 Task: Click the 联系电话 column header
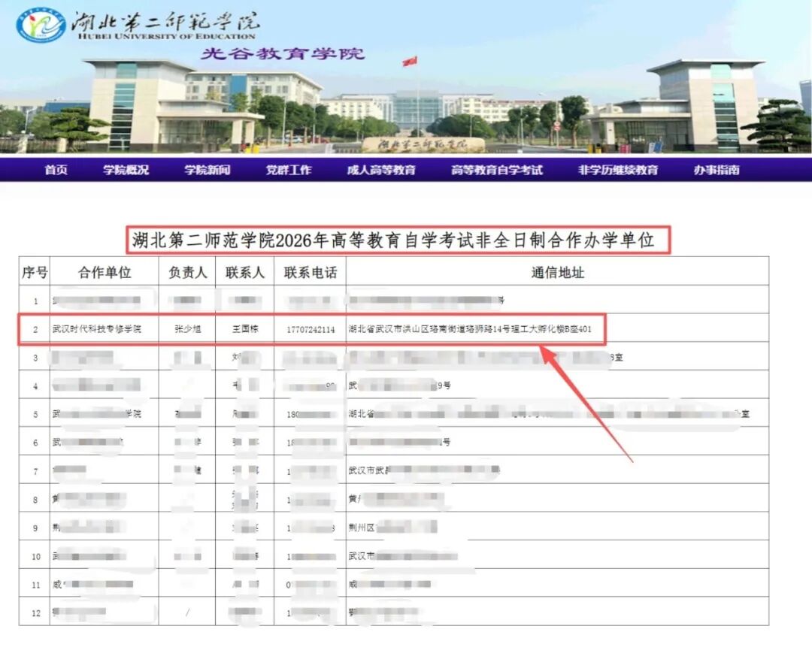click(x=311, y=272)
